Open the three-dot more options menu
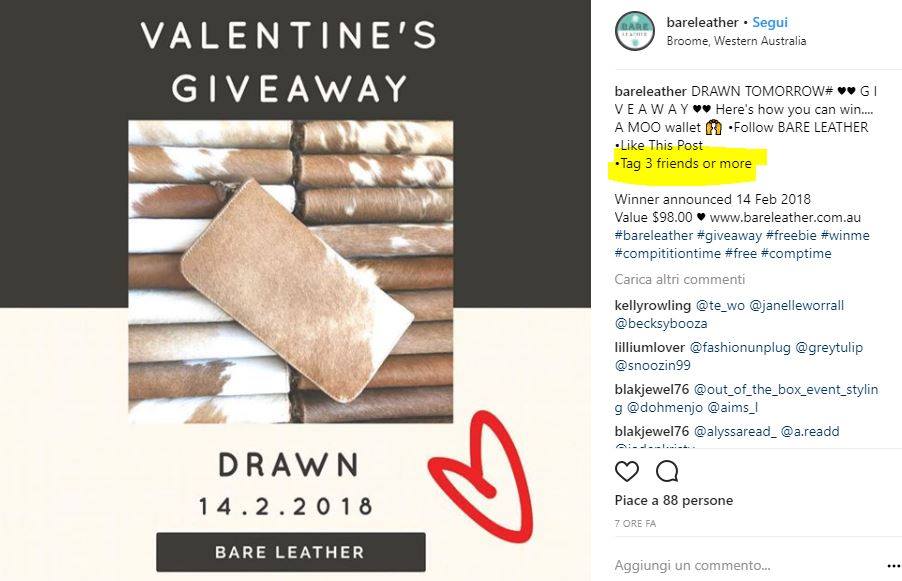Screen dimensions: 902x581 tap(893, 566)
